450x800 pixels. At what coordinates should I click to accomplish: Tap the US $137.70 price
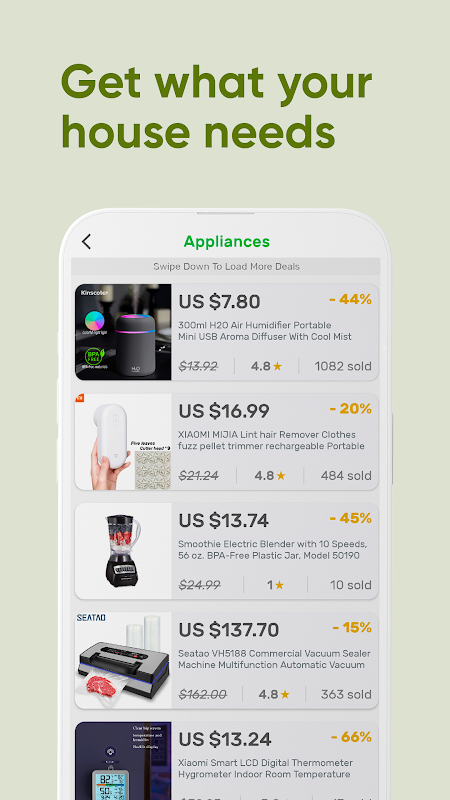pos(229,630)
